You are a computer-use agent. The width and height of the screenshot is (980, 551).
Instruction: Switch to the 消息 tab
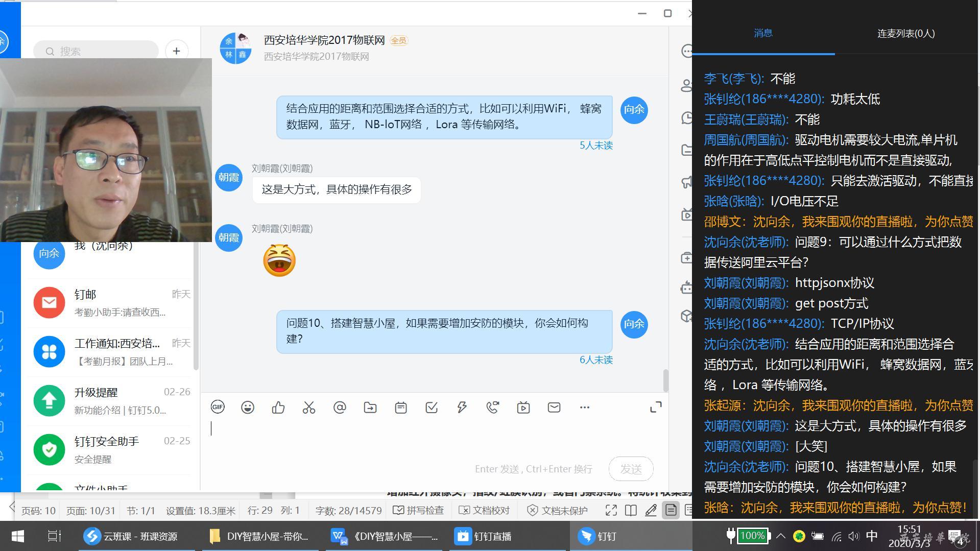[x=763, y=34]
